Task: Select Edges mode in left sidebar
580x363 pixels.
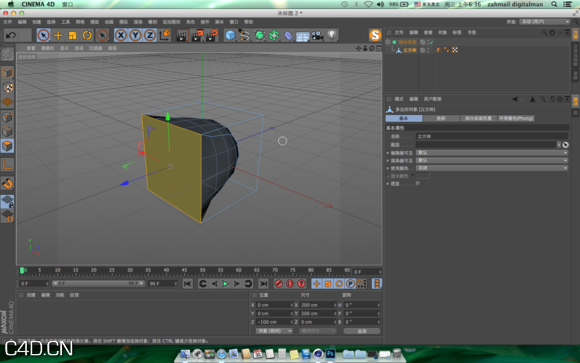Action: 7,132
